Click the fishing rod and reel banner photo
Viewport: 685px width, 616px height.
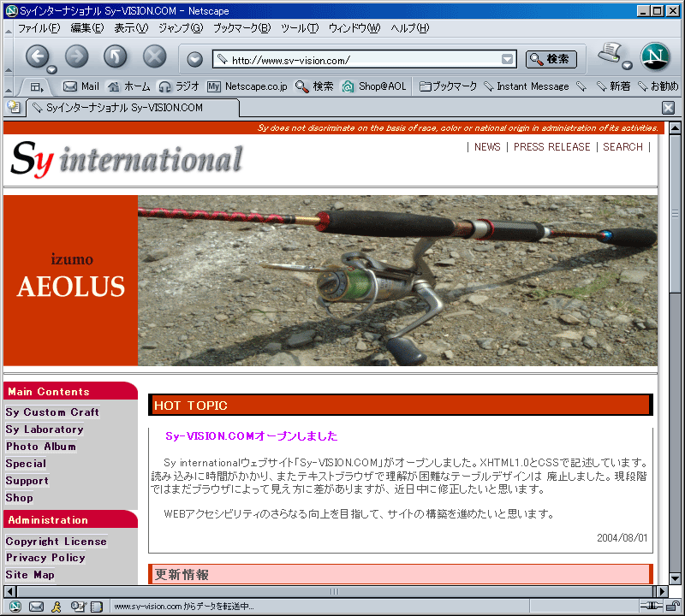397,281
